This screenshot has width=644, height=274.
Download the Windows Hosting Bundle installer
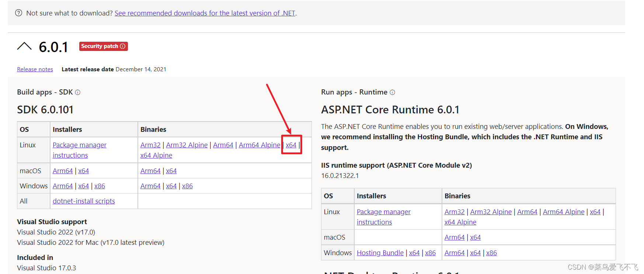point(380,253)
